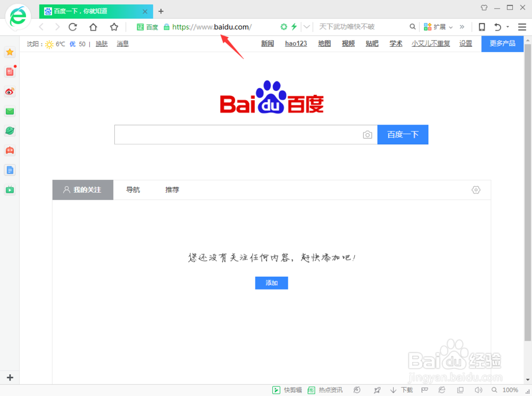532x396 pixels.
Task: Open the blue document sidebar icon
Action: [10, 170]
